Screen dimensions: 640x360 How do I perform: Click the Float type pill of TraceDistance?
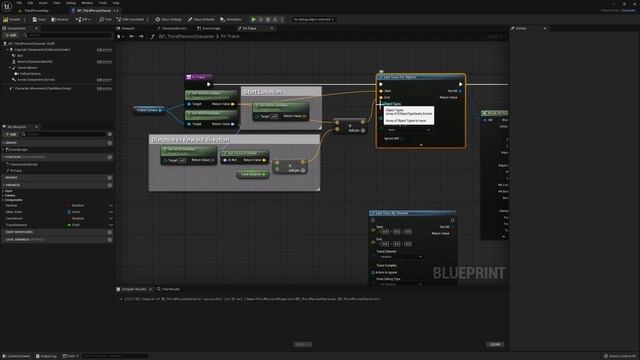tap(74, 225)
